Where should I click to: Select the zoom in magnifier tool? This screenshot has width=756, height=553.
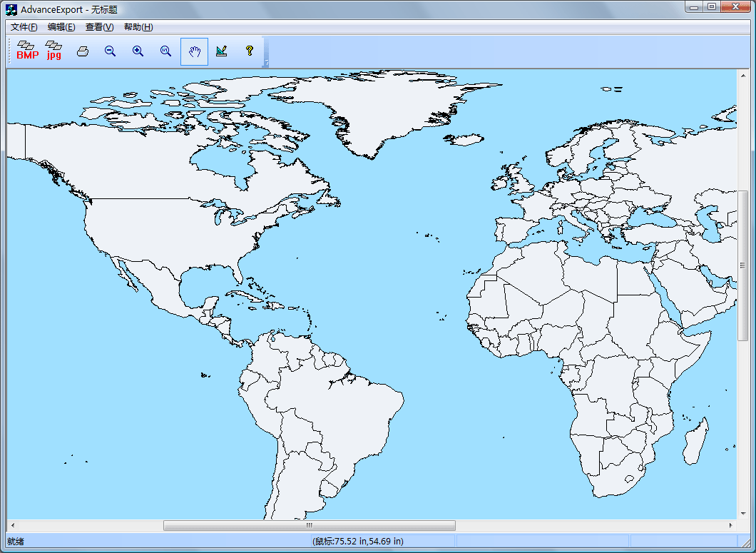[138, 51]
